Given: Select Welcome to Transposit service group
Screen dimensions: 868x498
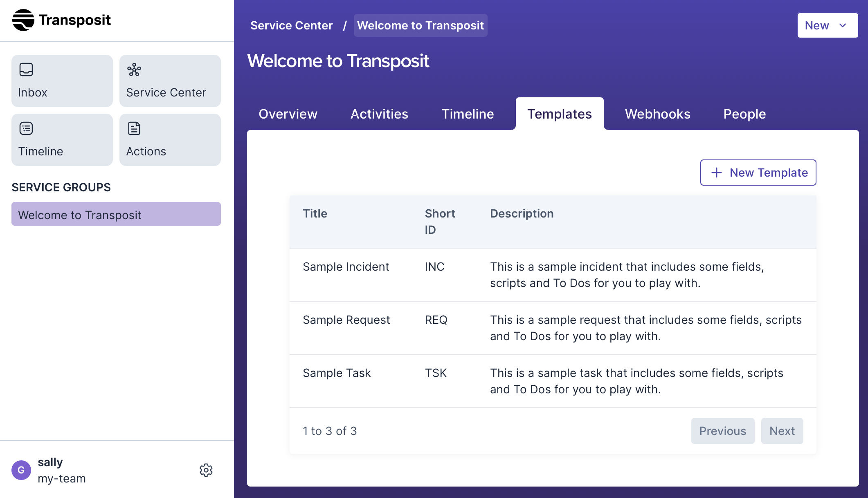Looking at the screenshot, I should pos(116,214).
